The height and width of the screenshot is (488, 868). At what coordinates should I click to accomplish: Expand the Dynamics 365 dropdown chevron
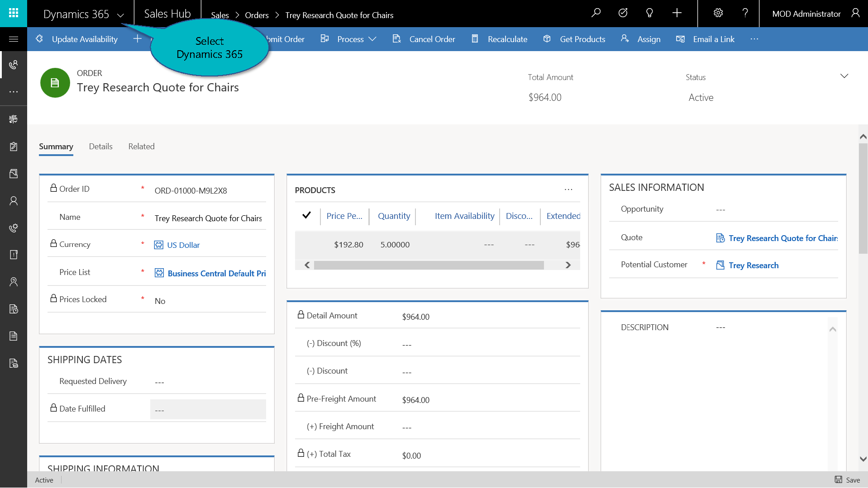[x=120, y=15]
